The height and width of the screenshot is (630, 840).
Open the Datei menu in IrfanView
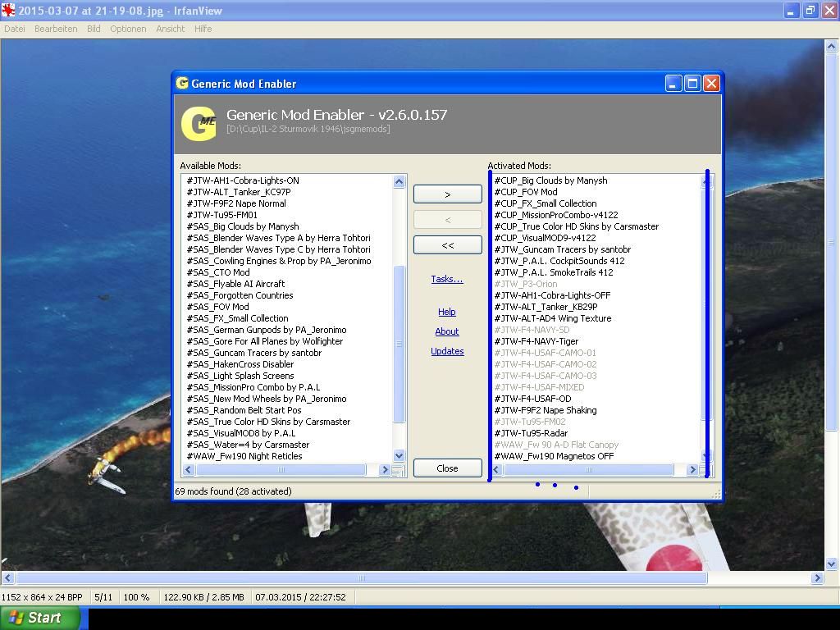click(x=15, y=29)
